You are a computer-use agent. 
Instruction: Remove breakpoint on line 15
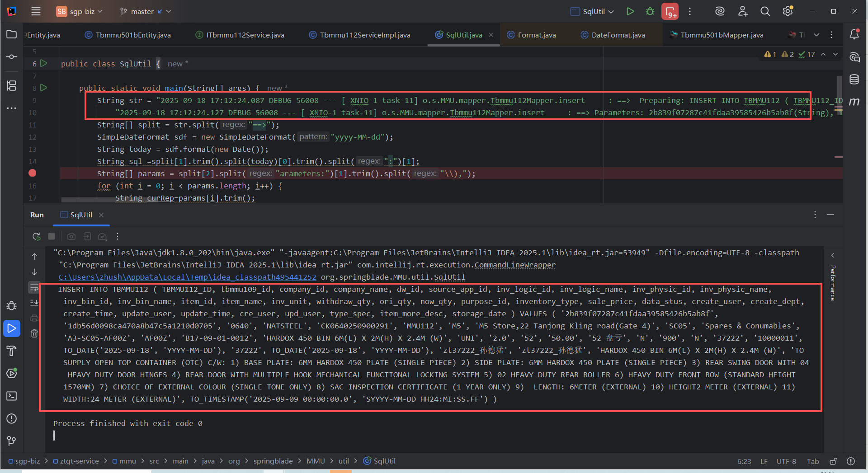[33, 173]
